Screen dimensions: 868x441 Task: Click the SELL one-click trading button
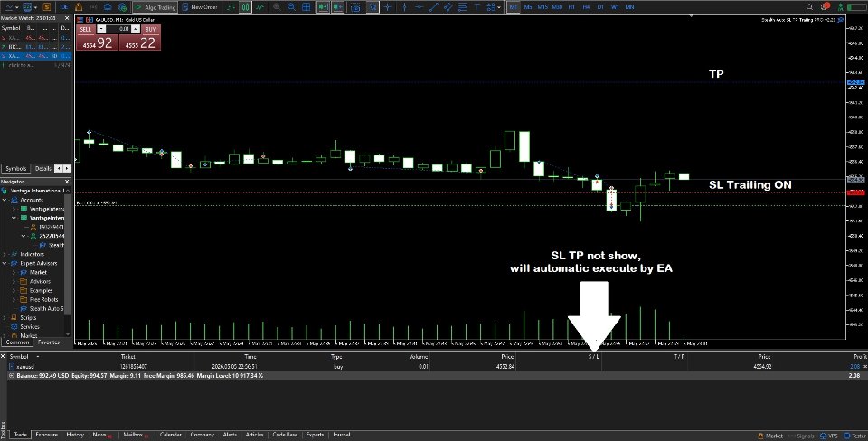[x=86, y=29]
